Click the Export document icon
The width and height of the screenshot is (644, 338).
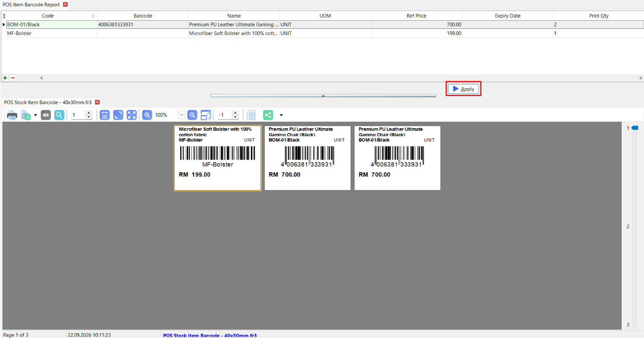pos(26,115)
